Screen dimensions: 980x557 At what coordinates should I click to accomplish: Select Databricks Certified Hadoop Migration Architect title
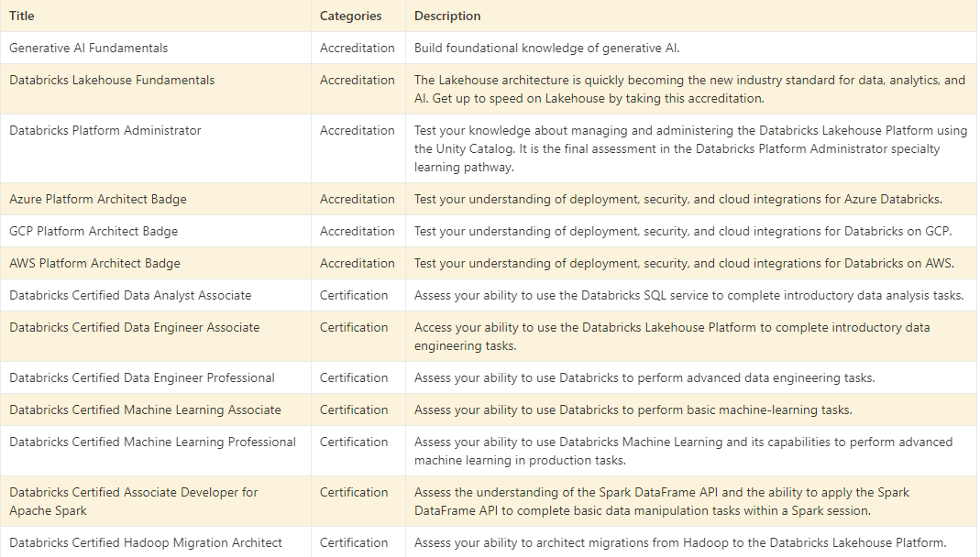pos(146,542)
